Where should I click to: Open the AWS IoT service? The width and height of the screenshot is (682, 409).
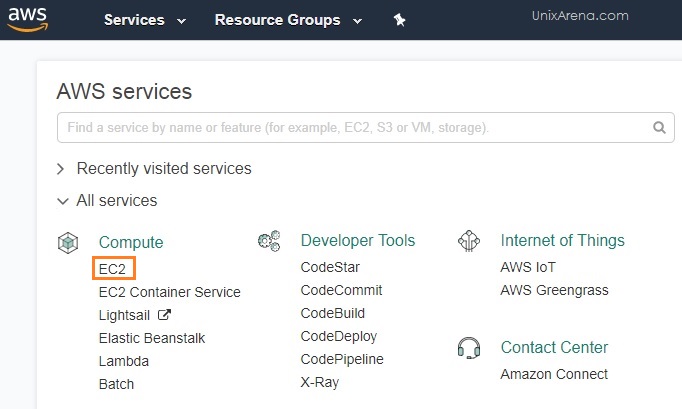pos(528,267)
